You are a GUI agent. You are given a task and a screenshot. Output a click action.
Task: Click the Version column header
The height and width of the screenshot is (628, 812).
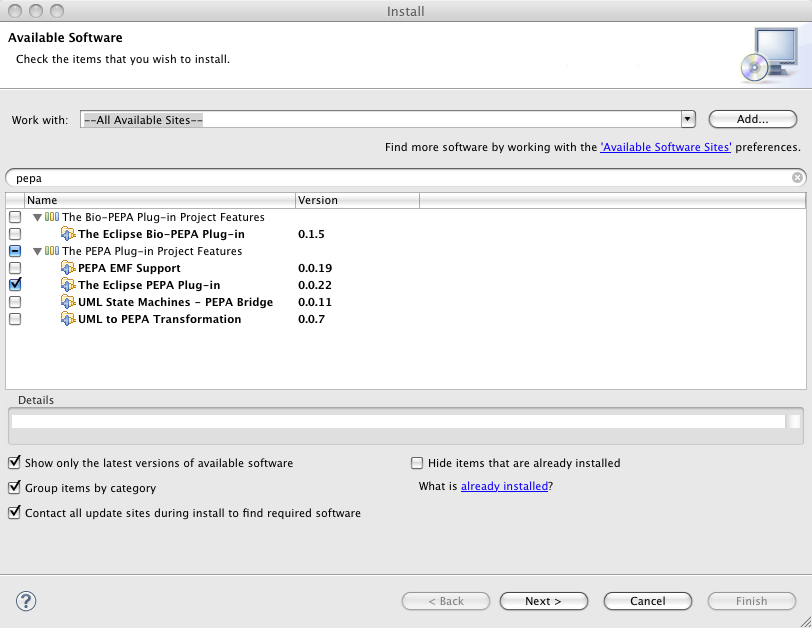point(357,200)
